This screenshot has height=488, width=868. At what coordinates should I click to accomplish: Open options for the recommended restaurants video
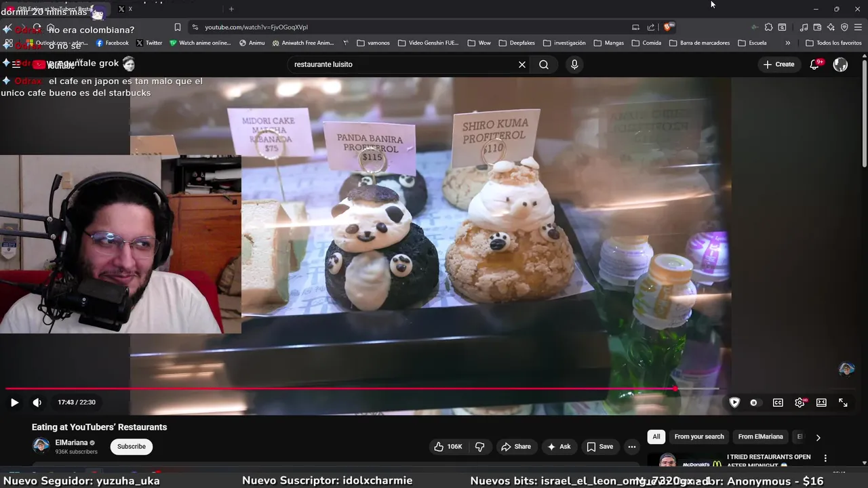825,458
